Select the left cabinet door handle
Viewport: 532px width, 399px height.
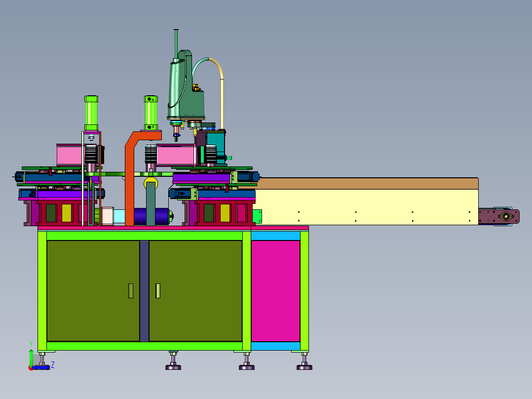point(131,291)
